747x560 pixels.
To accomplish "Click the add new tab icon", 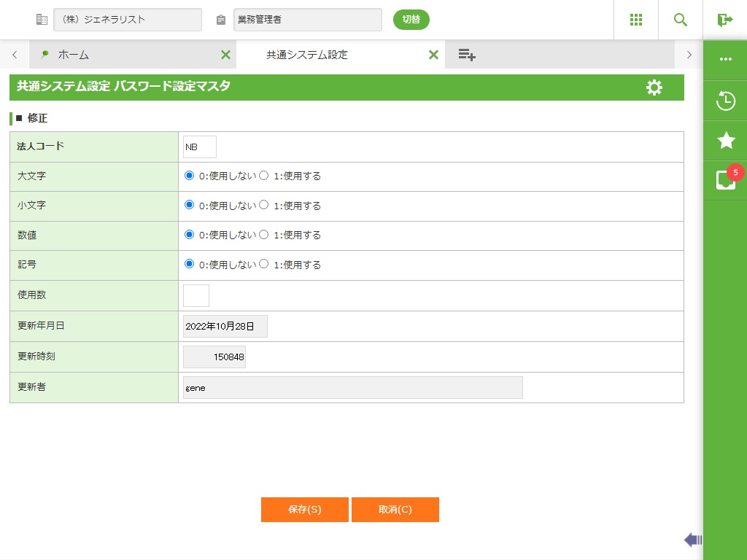I will click(467, 55).
